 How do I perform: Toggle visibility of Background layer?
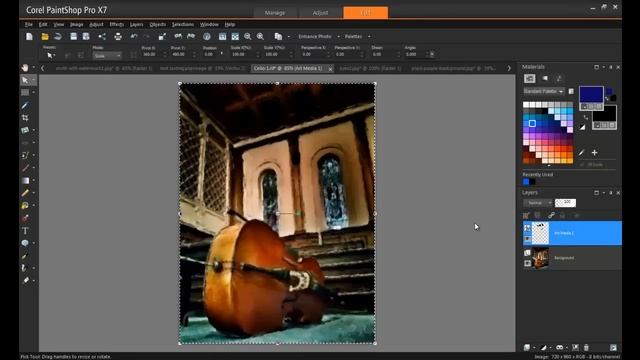click(527, 263)
